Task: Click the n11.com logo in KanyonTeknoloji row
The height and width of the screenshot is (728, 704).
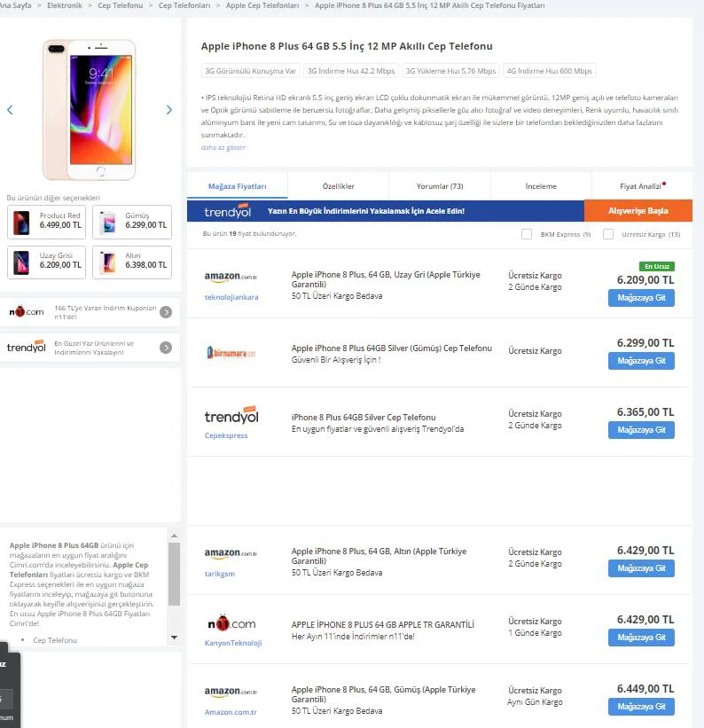Action: tap(231, 623)
